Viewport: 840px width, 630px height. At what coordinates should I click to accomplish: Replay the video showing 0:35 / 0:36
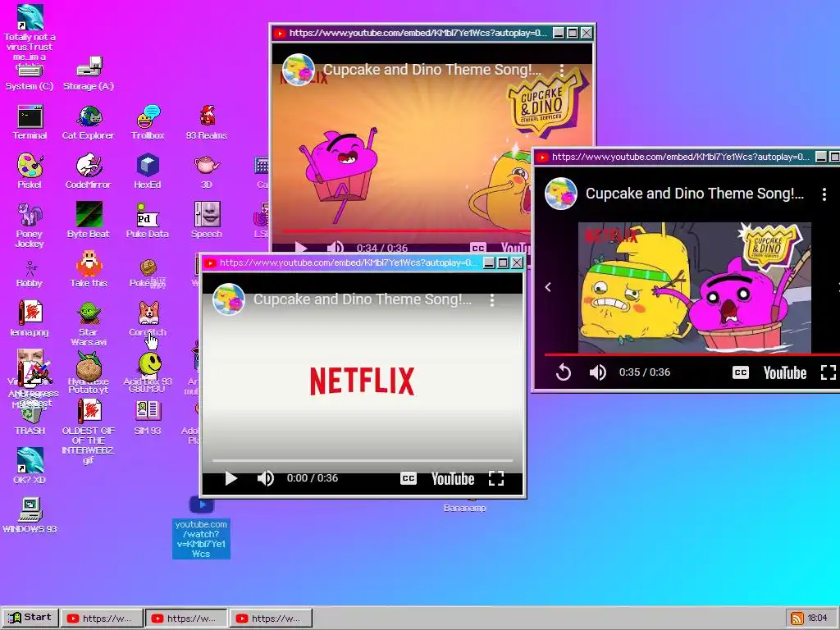pos(563,372)
